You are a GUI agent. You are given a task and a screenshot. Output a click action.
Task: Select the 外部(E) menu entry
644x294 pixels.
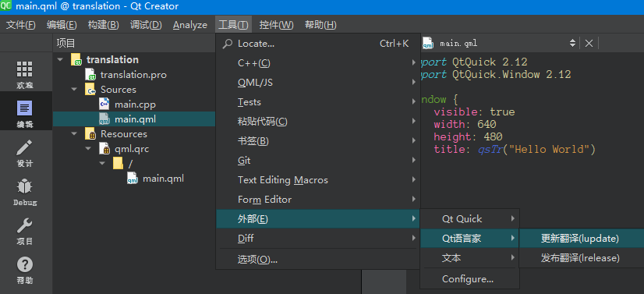click(x=318, y=219)
